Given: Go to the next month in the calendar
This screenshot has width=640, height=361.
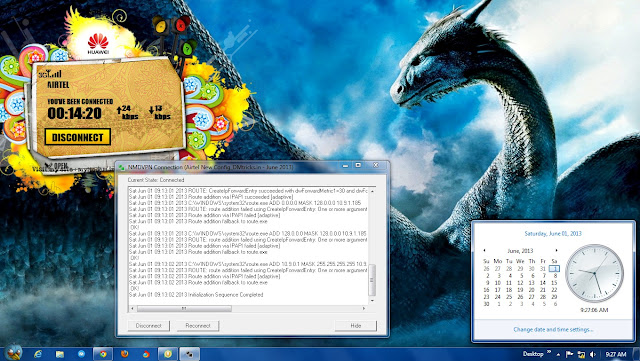Looking at the screenshot, I should click(556, 250).
